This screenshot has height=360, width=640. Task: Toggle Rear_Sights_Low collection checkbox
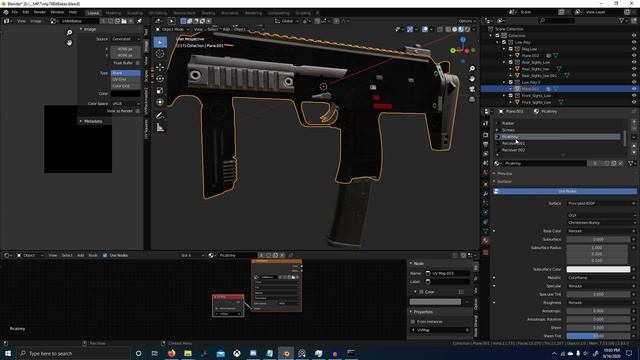click(511, 62)
